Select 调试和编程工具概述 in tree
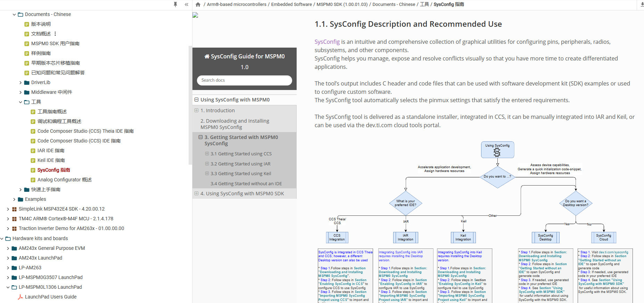Viewport: 644px width, 303px height. tap(59, 122)
